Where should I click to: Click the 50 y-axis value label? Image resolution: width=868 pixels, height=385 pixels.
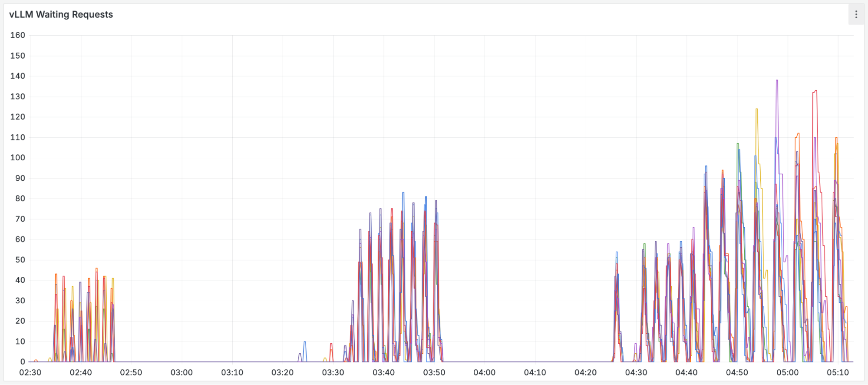click(x=20, y=260)
